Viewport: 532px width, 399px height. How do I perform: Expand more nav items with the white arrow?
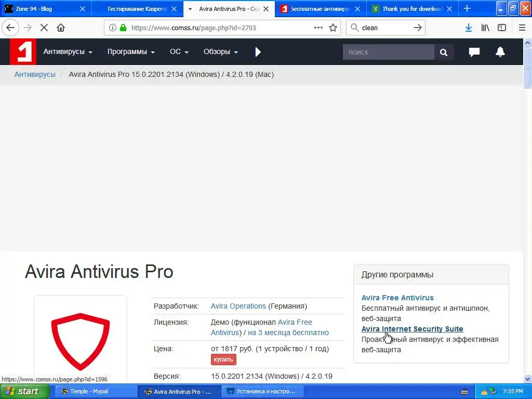coord(258,52)
